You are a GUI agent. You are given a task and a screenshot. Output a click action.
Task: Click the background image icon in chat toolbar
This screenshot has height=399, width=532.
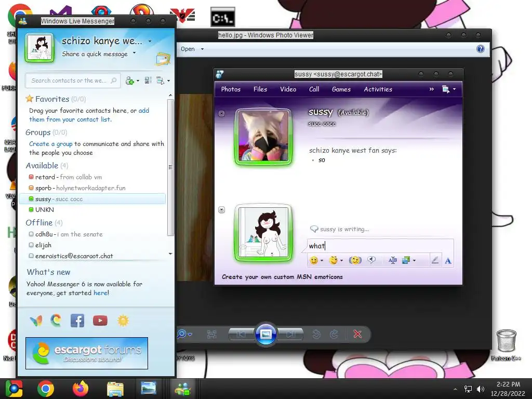[406, 260]
